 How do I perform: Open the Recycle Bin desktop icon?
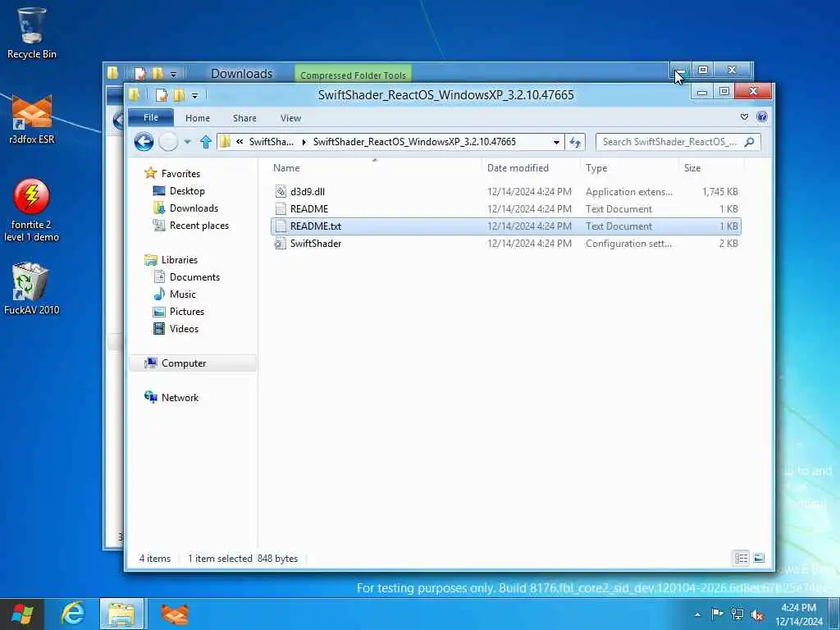[31, 33]
